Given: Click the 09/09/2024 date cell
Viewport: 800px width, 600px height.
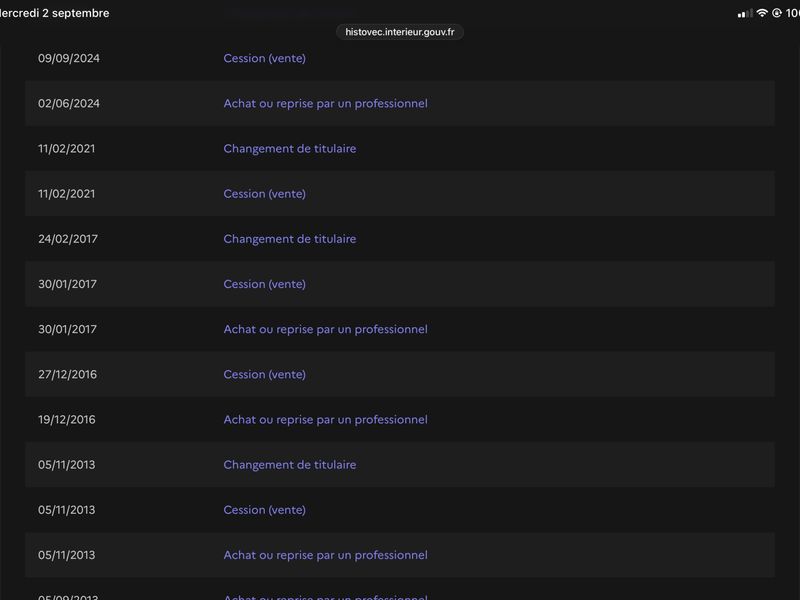Looking at the screenshot, I should point(68,58).
